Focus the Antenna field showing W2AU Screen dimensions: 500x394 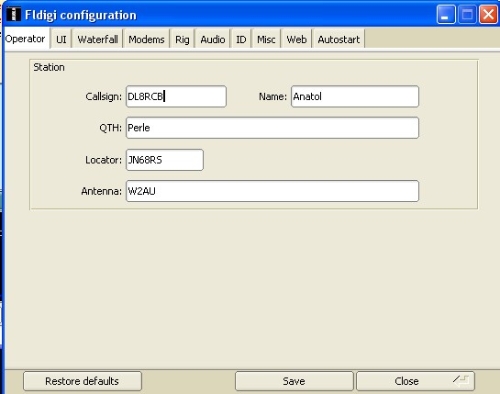coord(272,191)
